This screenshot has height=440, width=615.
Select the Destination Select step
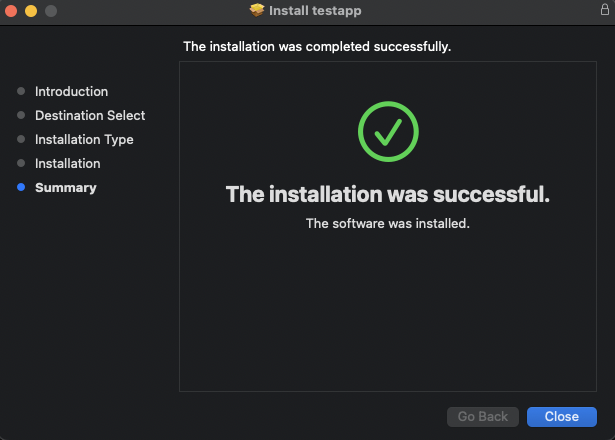pos(90,115)
